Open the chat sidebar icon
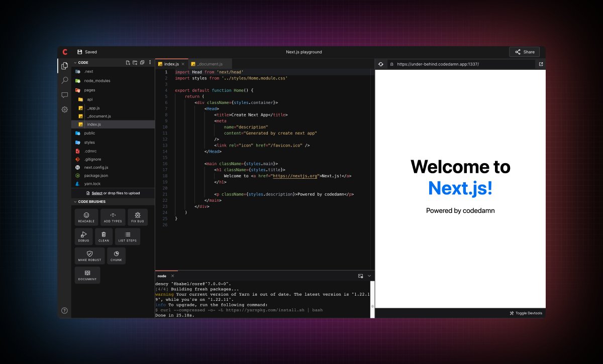603x364 pixels. (x=64, y=95)
